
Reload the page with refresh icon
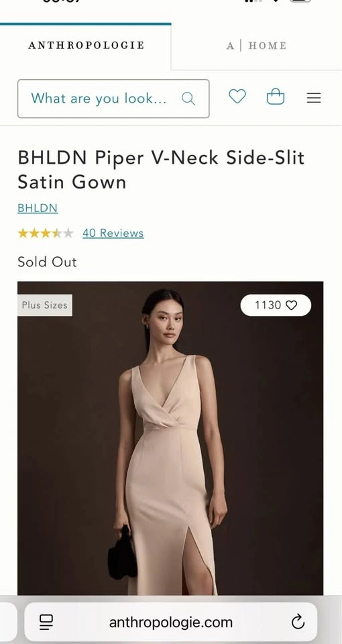298,623
